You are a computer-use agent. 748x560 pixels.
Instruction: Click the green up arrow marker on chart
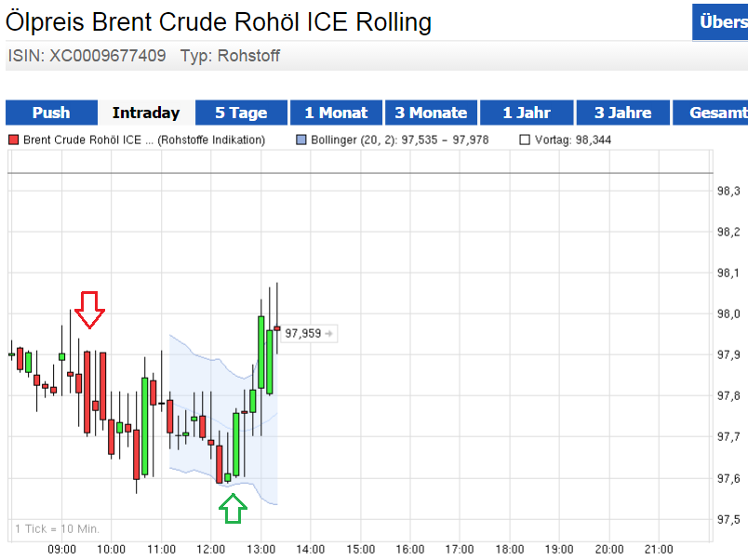tap(233, 508)
